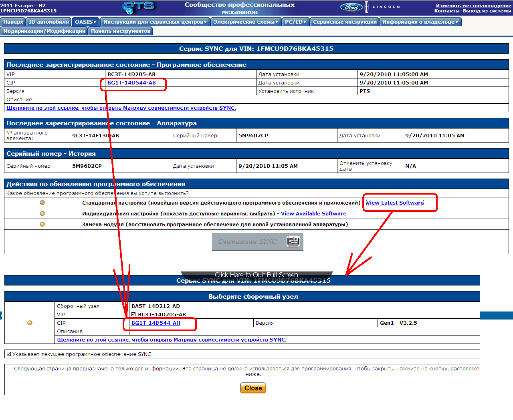Select the Индивидуальная настройка radio button
The height and width of the screenshot is (420, 513).
(42, 213)
